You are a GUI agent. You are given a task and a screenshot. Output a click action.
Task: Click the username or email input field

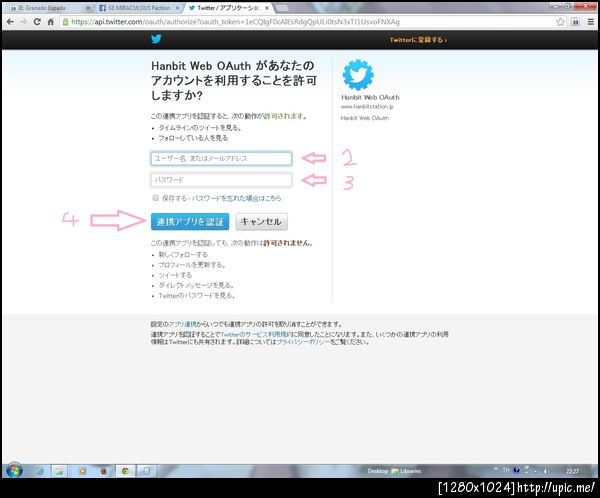click(x=221, y=158)
